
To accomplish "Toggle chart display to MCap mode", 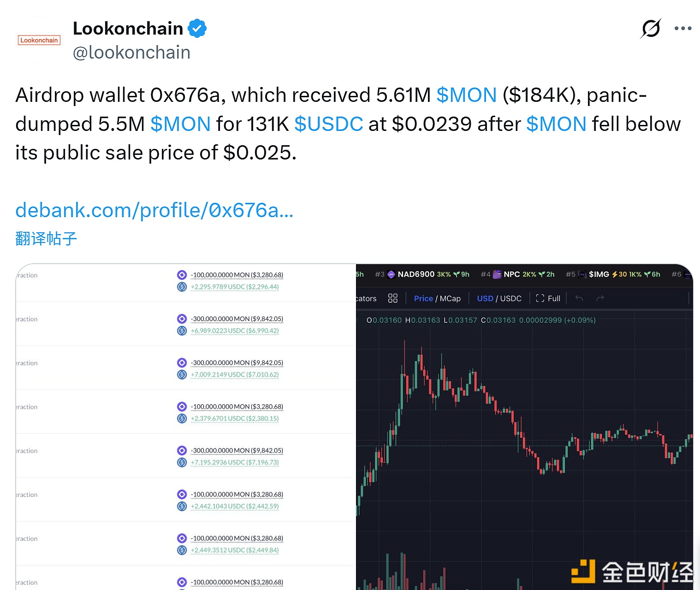I will point(450,298).
